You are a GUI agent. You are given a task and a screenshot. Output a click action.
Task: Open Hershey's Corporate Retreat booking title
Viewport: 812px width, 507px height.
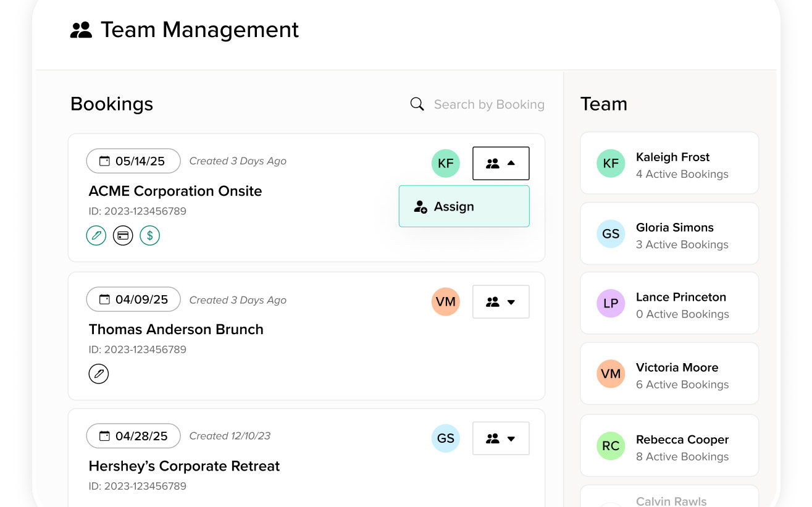coord(184,466)
